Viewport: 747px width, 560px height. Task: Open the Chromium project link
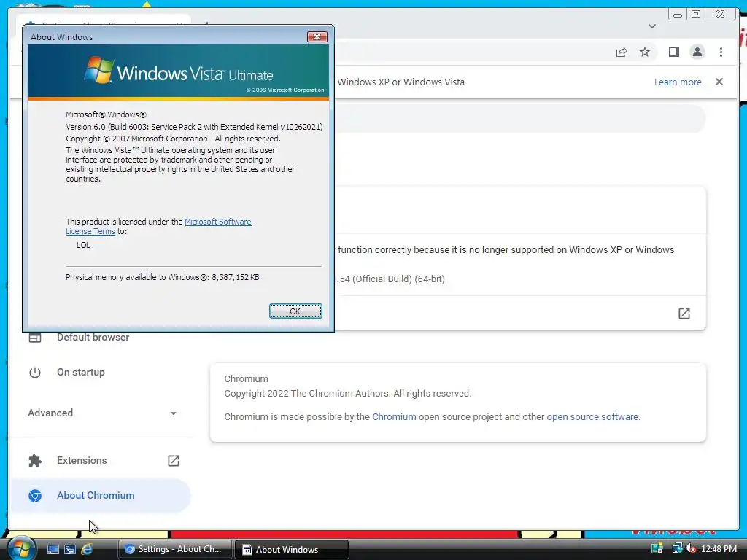[394, 416]
